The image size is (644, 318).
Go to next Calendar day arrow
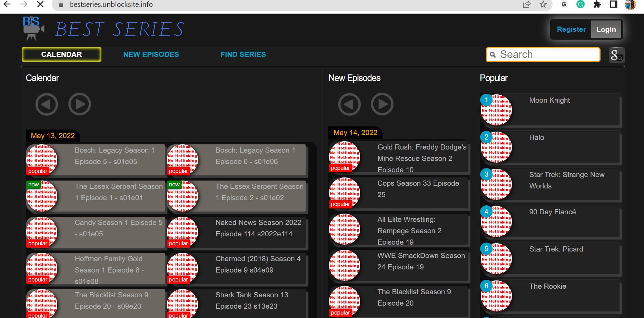click(80, 104)
